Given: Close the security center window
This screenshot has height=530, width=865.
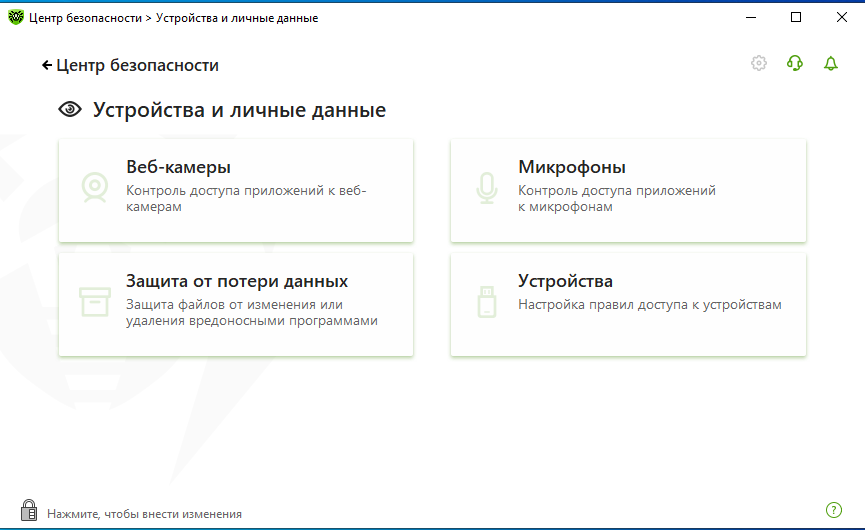Looking at the screenshot, I should coord(841,17).
